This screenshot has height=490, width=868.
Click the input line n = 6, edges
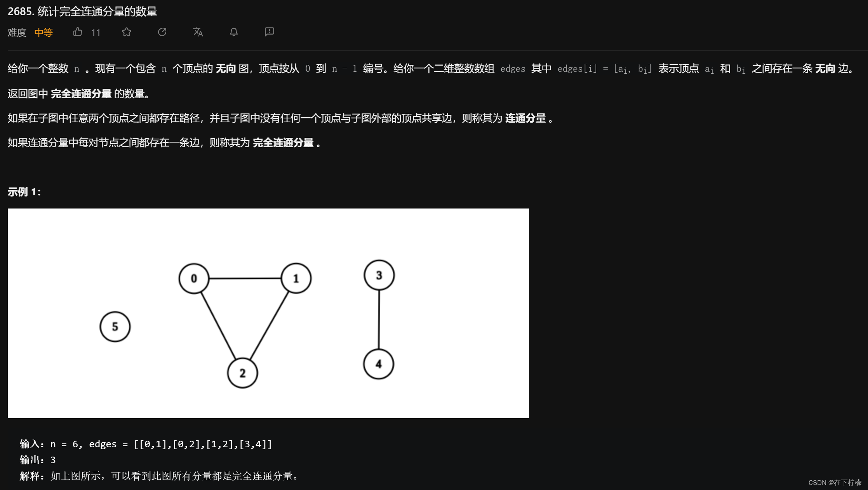tap(146, 444)
